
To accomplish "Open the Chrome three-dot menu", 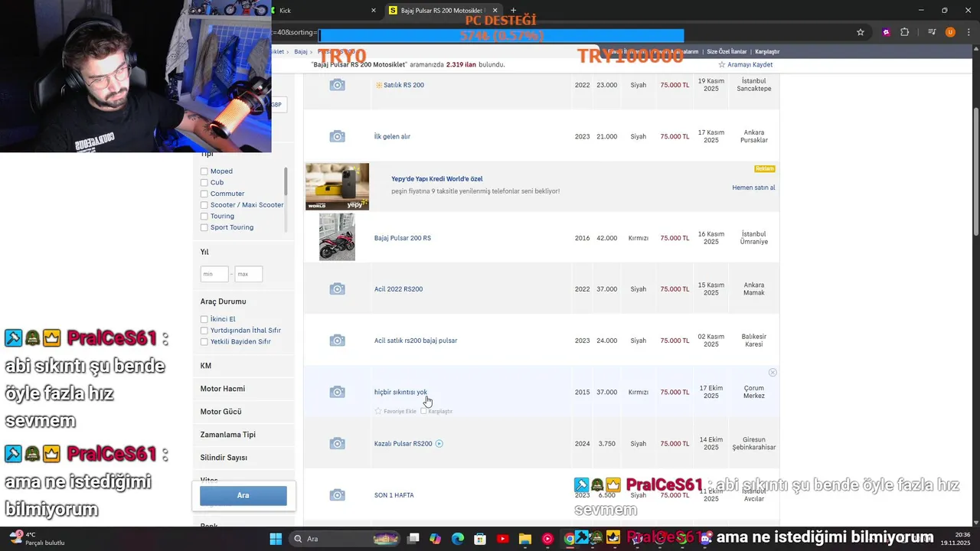I will pos(968,32).
